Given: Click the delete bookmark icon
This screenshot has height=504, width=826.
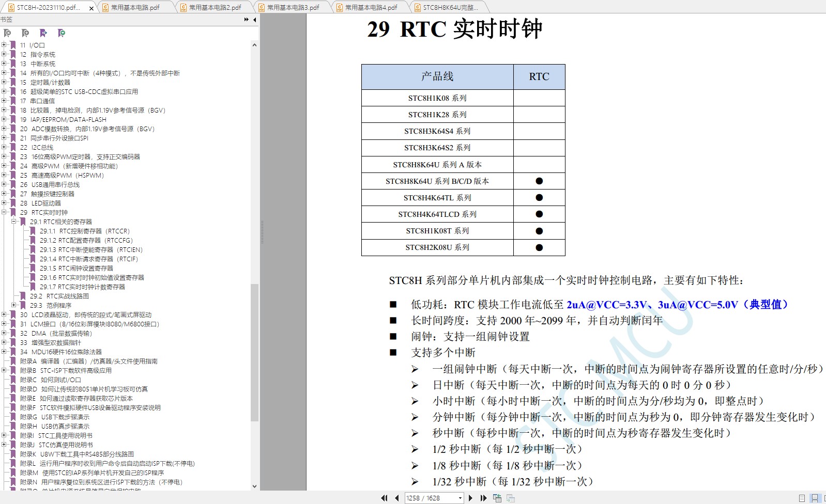Looking at the screenshot, I should click(x=7, y=33).
